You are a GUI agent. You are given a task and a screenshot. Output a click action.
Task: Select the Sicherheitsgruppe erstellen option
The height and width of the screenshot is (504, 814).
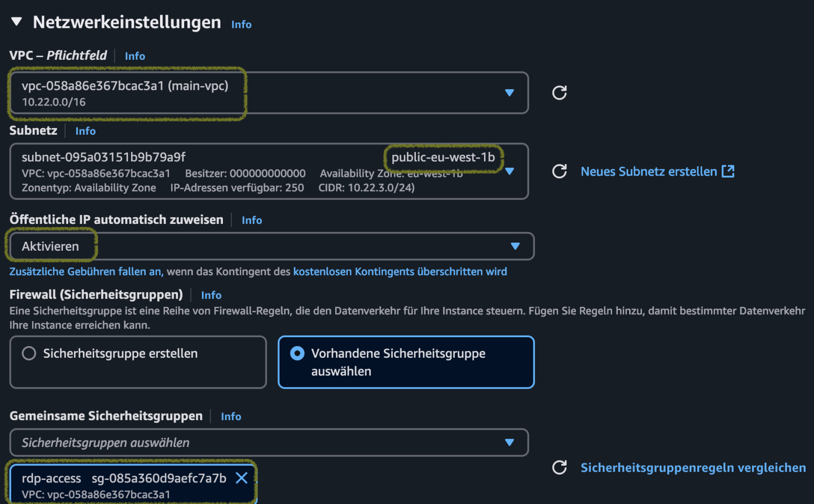point(29,353)
